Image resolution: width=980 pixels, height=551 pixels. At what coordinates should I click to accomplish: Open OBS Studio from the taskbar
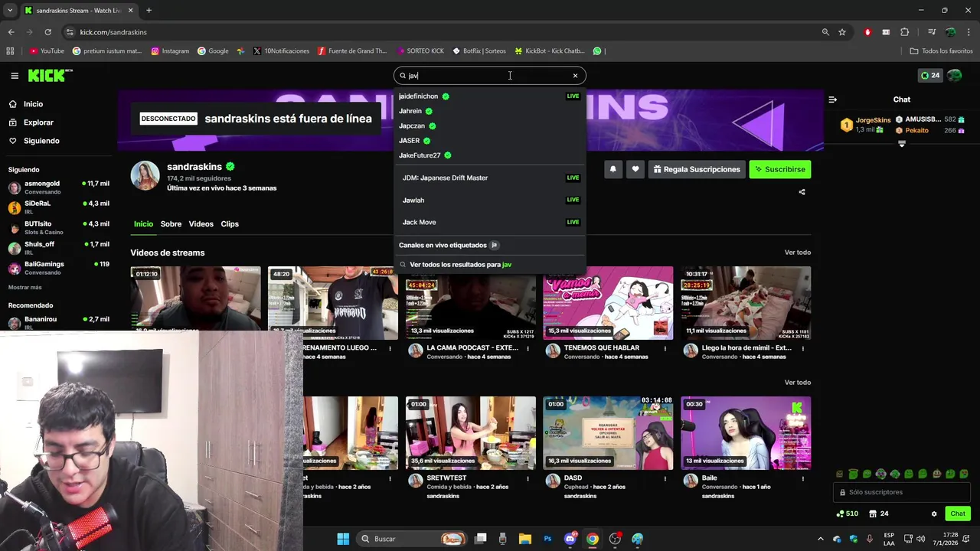pyautogui.click(x=615, y=539)
